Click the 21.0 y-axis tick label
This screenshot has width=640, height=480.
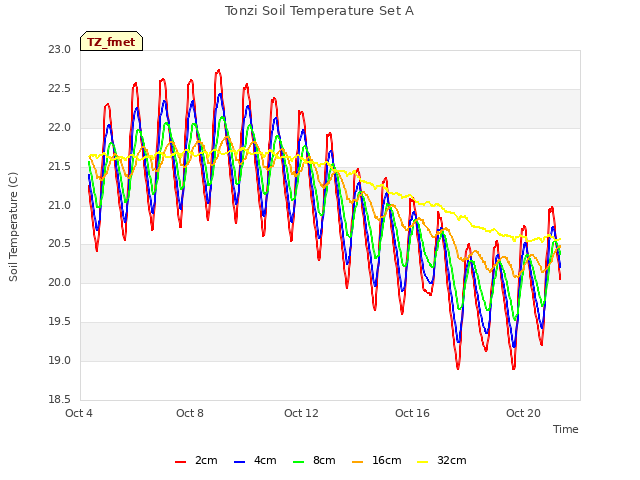tap(59, 205)
